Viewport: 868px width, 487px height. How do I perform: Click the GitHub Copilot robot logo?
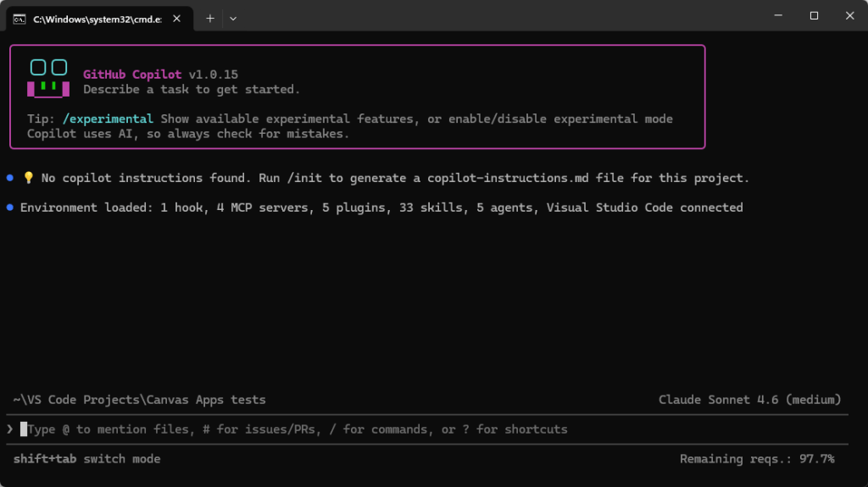[48, 78]
